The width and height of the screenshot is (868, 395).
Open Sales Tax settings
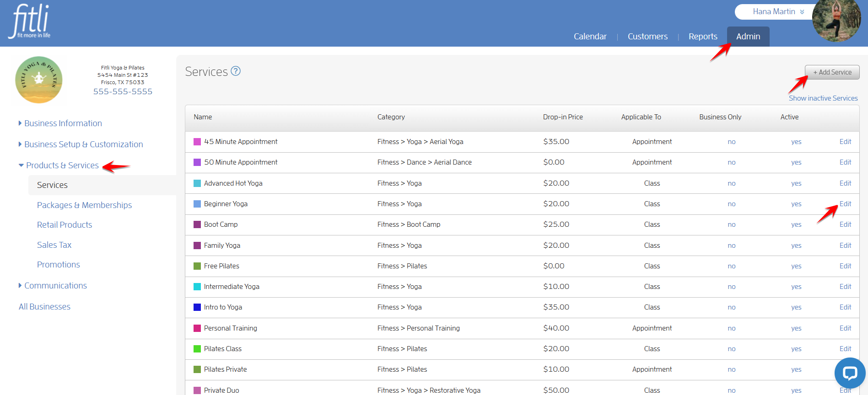(54, 245)
